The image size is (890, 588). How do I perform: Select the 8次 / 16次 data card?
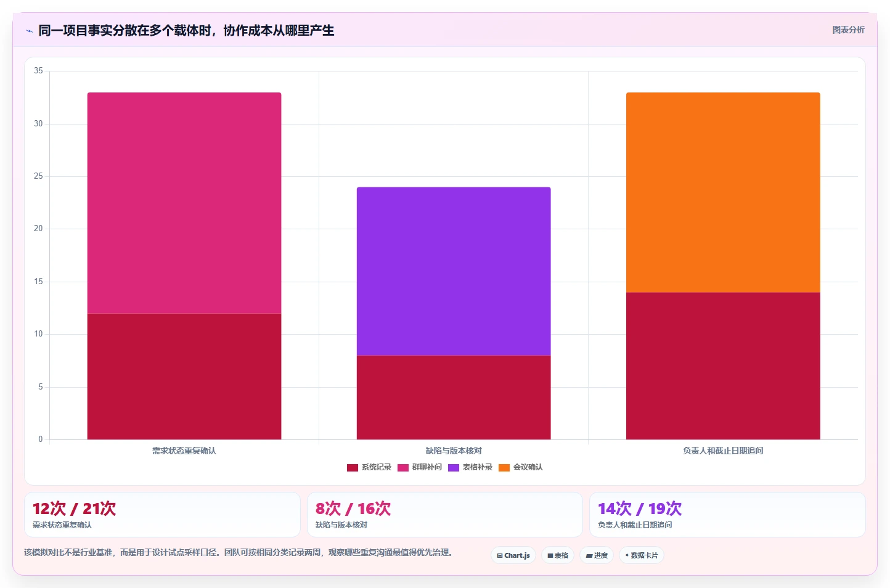(445, 515)
